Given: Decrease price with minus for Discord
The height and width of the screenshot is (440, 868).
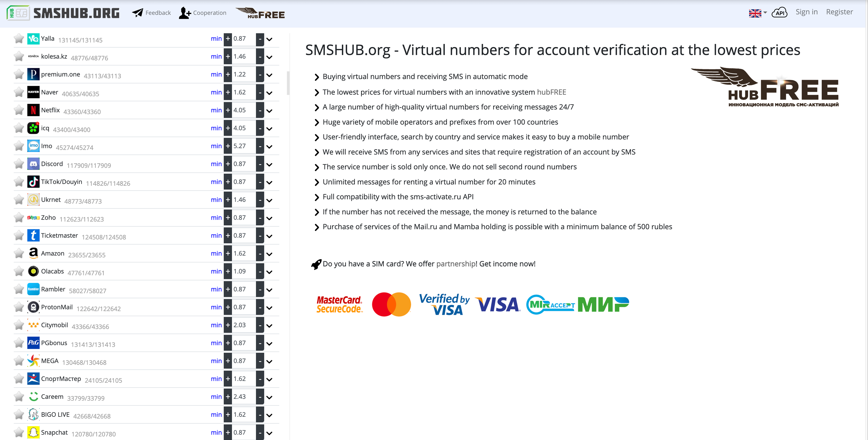Looking at the screenshot, I should click(260, 164).
